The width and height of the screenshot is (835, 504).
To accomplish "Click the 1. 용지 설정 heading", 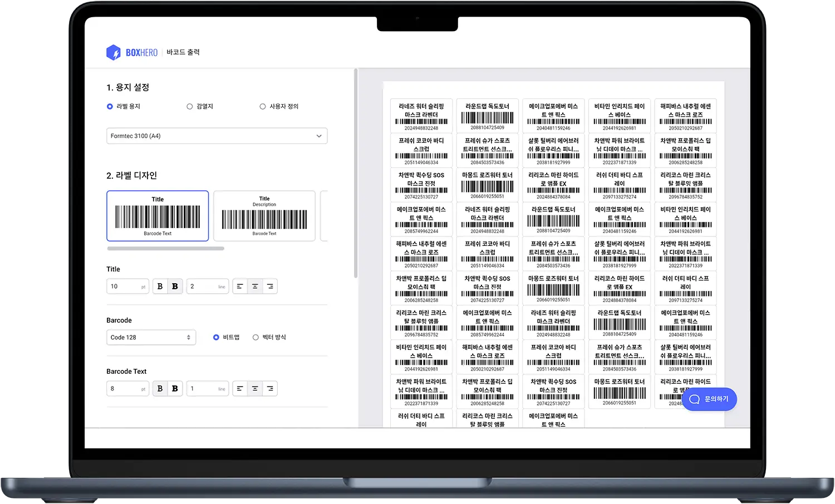I will pyautogui.click(x=128, y=87).
